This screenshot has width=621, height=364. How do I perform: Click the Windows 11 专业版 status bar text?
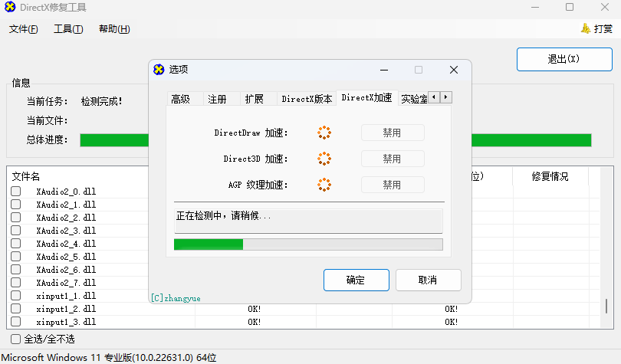110,358
